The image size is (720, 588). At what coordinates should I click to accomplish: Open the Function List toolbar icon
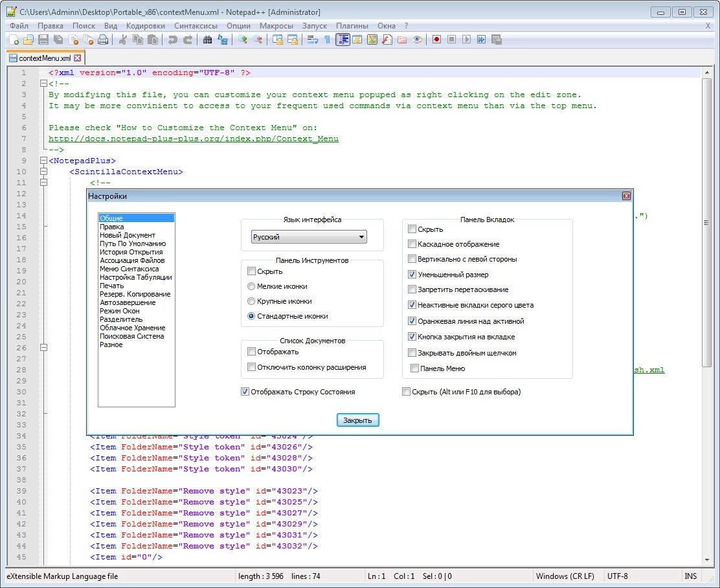[x=387, y=40]
